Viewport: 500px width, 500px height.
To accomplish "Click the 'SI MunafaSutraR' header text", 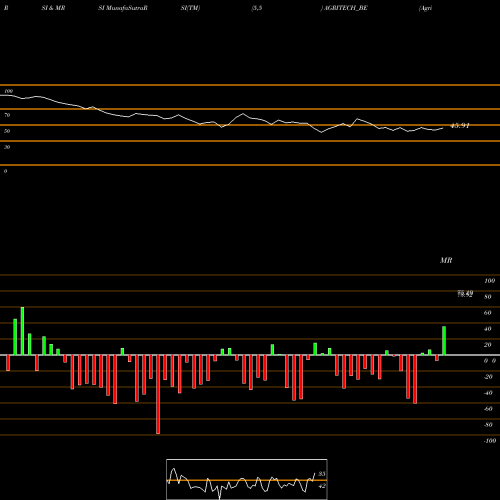I will pos(123,8).
